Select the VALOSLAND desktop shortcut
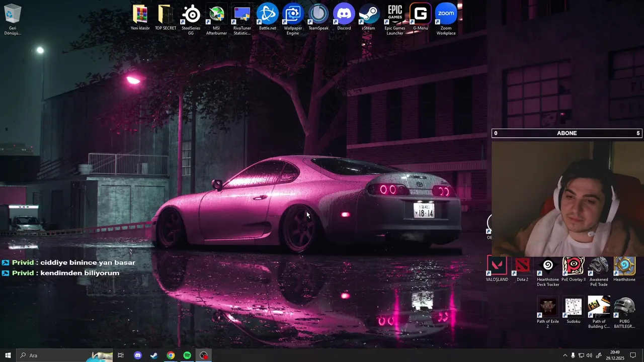 (x=497, y=269)
